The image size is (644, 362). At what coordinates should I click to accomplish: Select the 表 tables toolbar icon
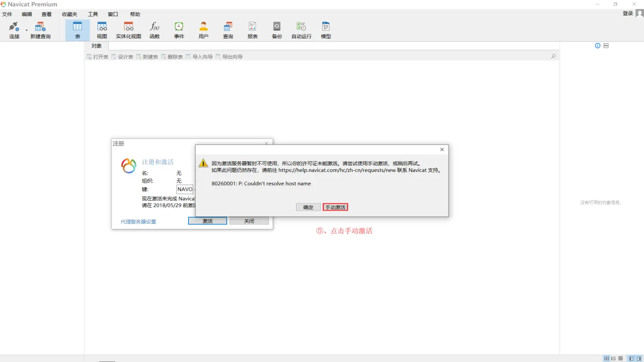pos(78,30)
